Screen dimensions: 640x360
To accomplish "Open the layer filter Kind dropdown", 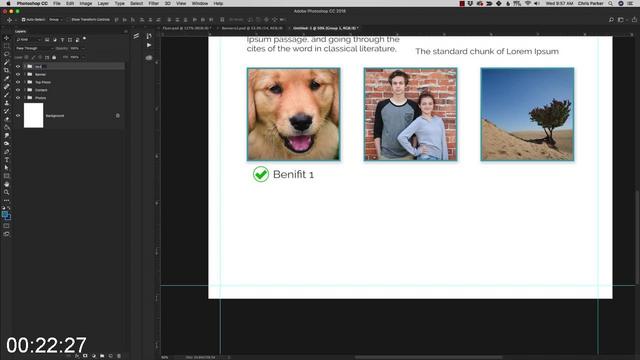I will [29, 40].
